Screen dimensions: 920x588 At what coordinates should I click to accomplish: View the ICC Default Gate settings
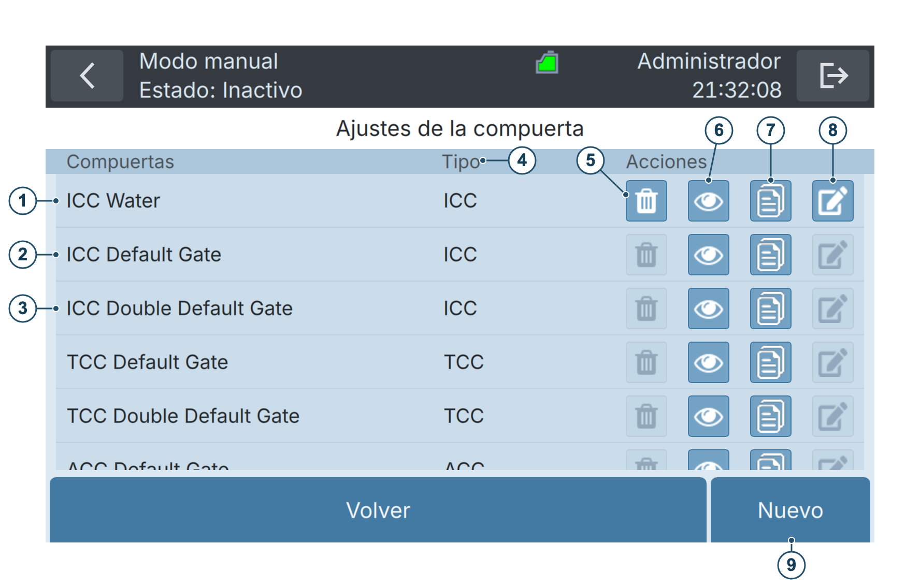click(x=709, y=255)
